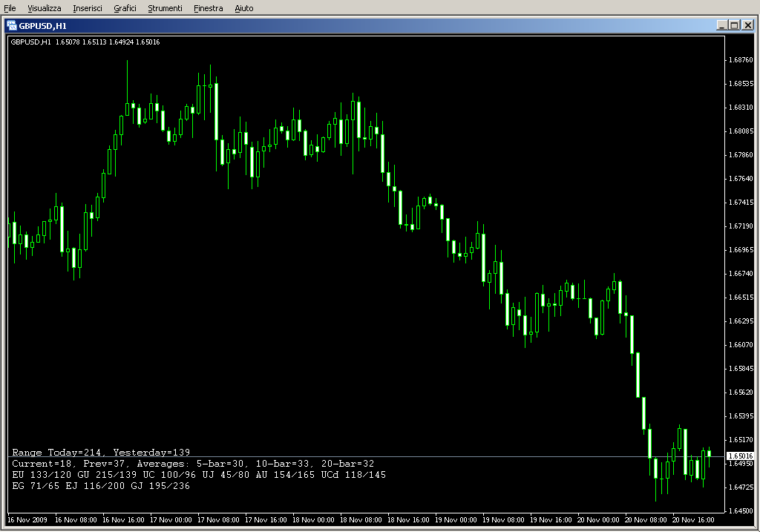Click the 1.66515 price scale label

pyautogui.click(x=741, y=298)
